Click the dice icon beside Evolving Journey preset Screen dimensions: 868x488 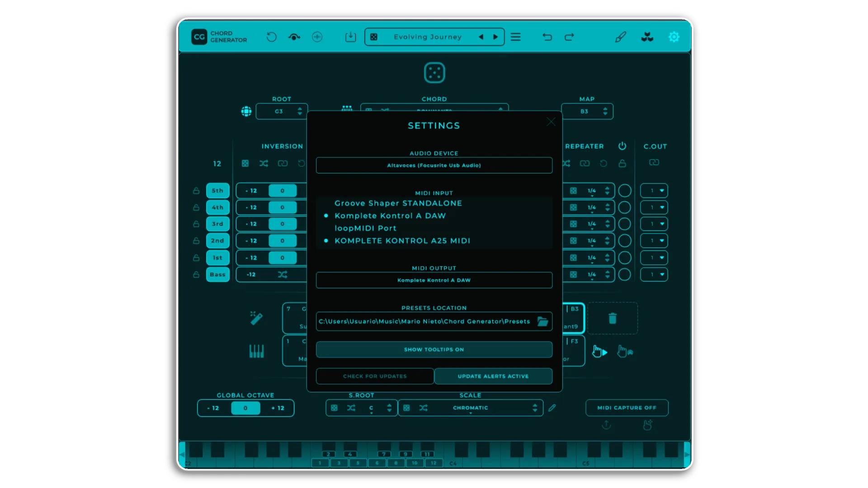point(374,37)
